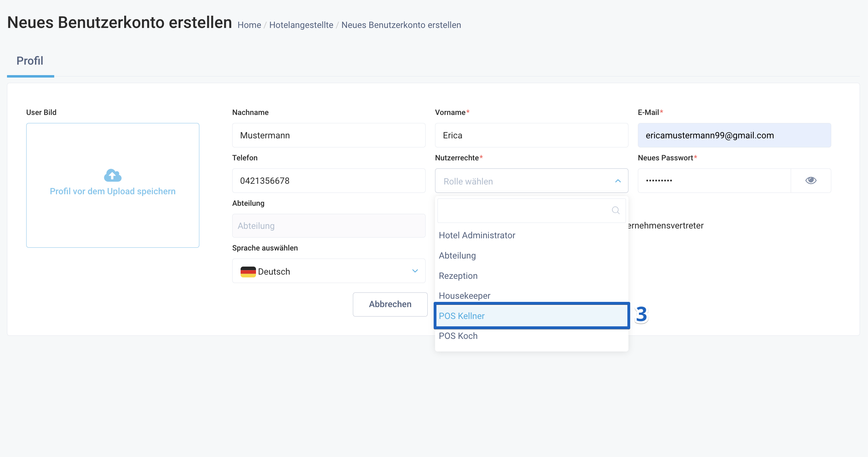Screen dimensions: 868x457
Task: Choose Abteilung role option
Action: click(532, 255)
